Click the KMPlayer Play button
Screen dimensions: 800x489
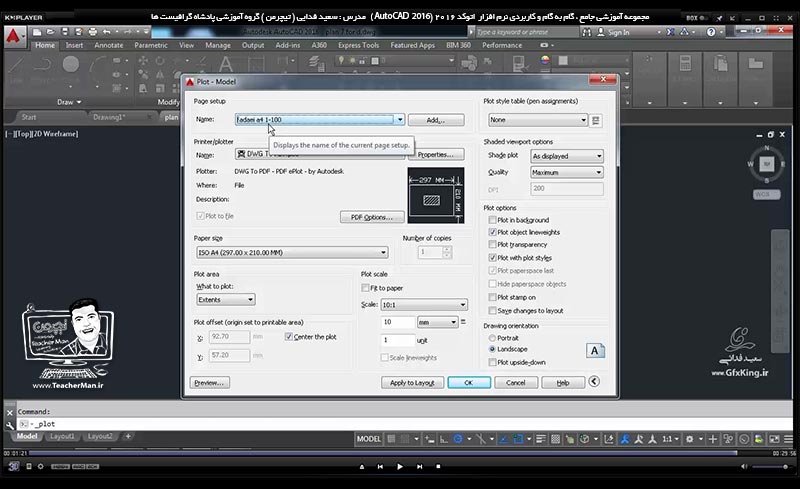tap(399, 466)
